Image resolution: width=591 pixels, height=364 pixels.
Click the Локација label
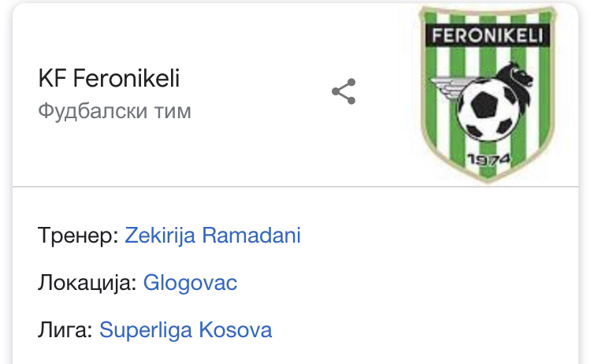(x=87, y=283)
